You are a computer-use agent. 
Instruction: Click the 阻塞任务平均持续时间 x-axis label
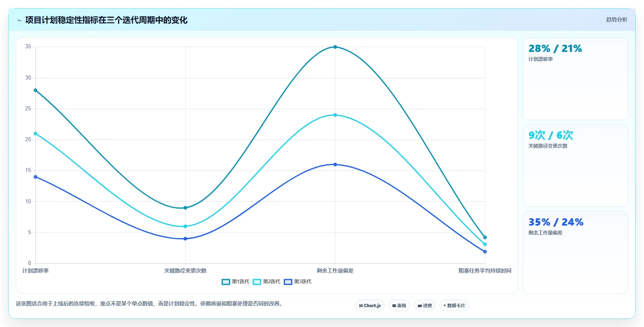pyautogui.click(x=485, y=271)
